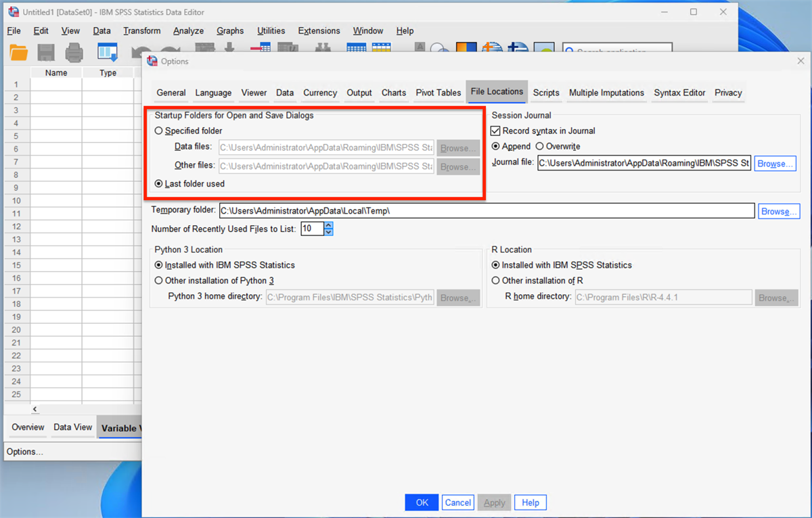Open the Utilities menu

pyautogui.click(x=271, y=30)
